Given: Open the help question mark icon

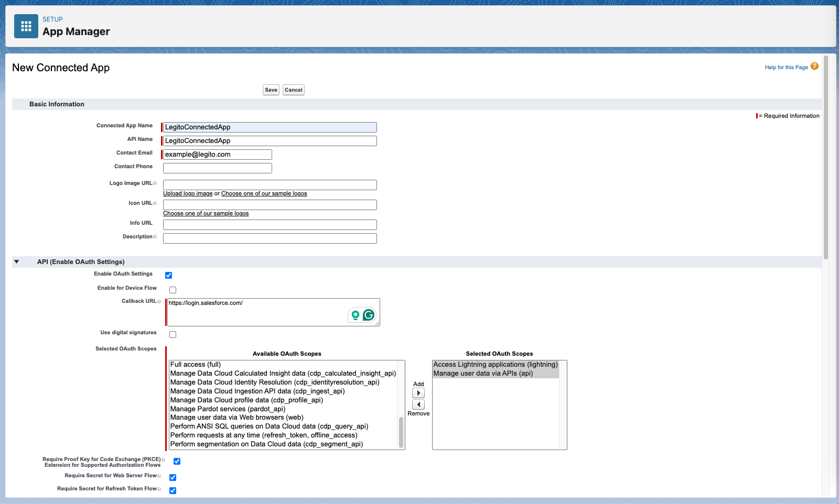Looking at the screenshot, I should click(814, 66).
